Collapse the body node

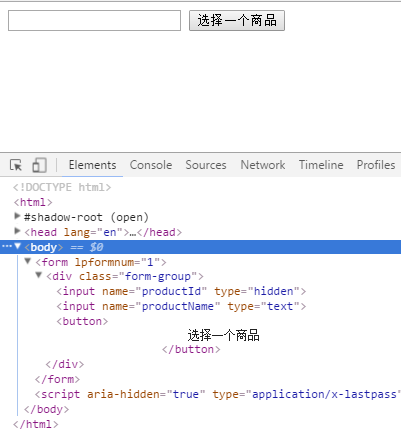coord(18,246)
